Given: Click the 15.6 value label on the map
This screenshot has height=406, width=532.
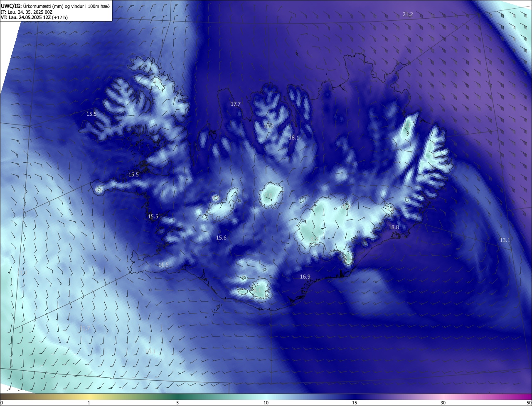Looking at the screenshot, I should (221, 237).
